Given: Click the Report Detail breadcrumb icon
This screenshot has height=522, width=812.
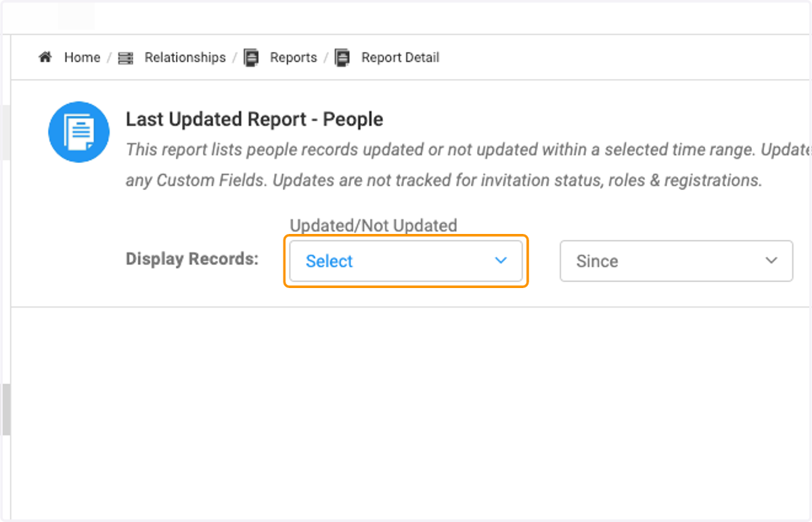Looking at the screenshot, I should [x=343, y=57].
